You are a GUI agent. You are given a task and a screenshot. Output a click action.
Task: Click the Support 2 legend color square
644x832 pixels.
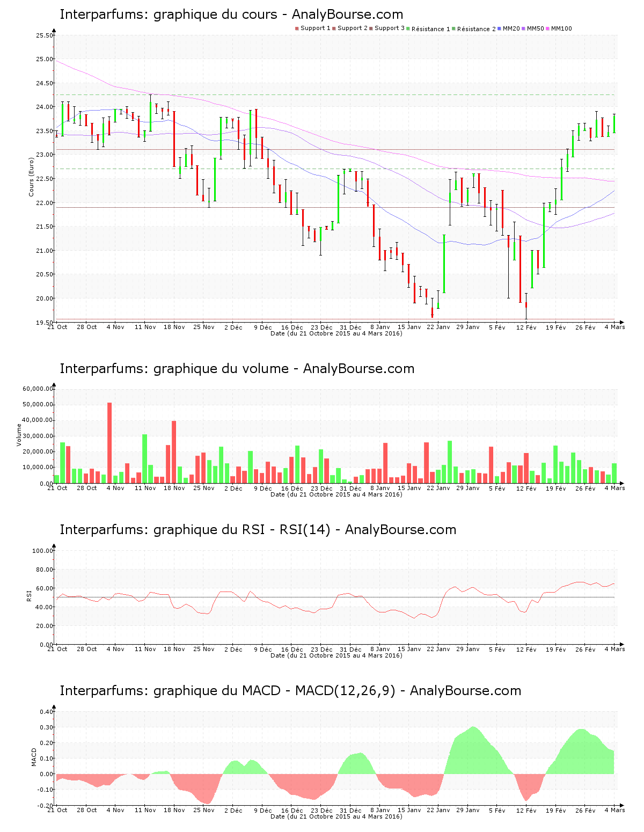(334, 28)
